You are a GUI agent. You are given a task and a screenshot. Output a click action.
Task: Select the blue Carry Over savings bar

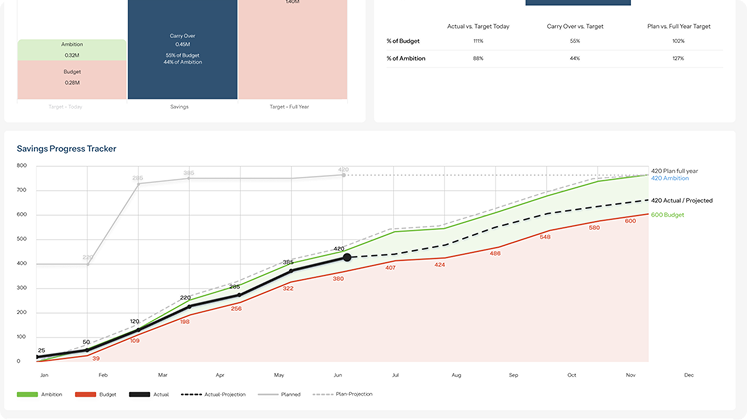pyautogui.click(x=182, y=50)
